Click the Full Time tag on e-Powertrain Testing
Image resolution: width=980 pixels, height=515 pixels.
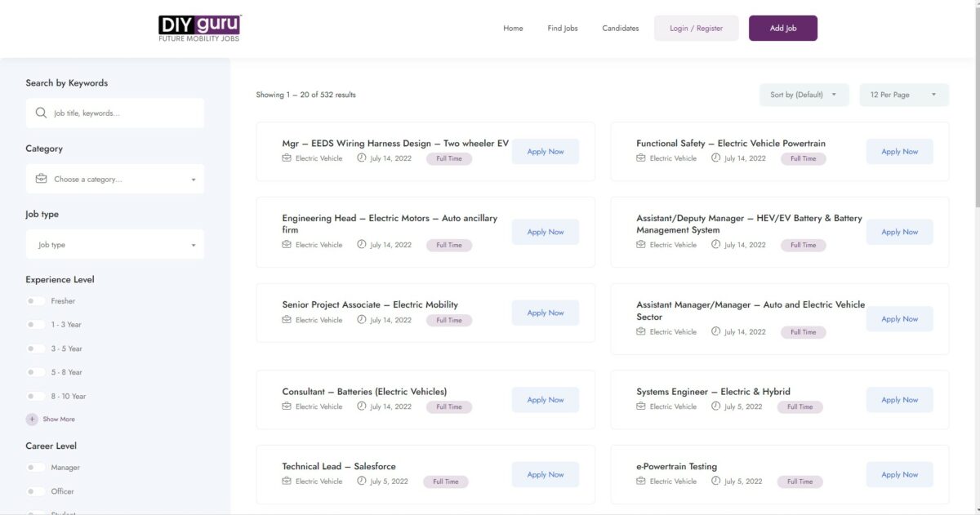click(800, 482)
